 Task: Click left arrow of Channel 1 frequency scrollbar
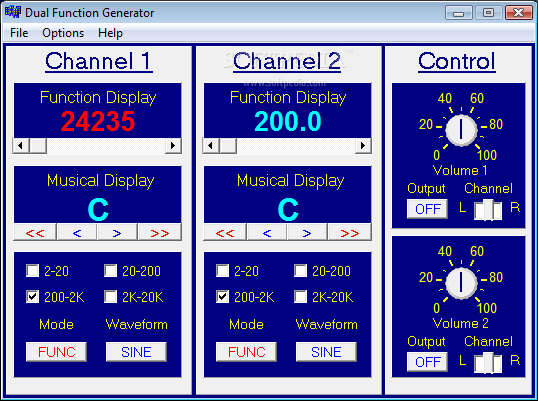(21, 146)
